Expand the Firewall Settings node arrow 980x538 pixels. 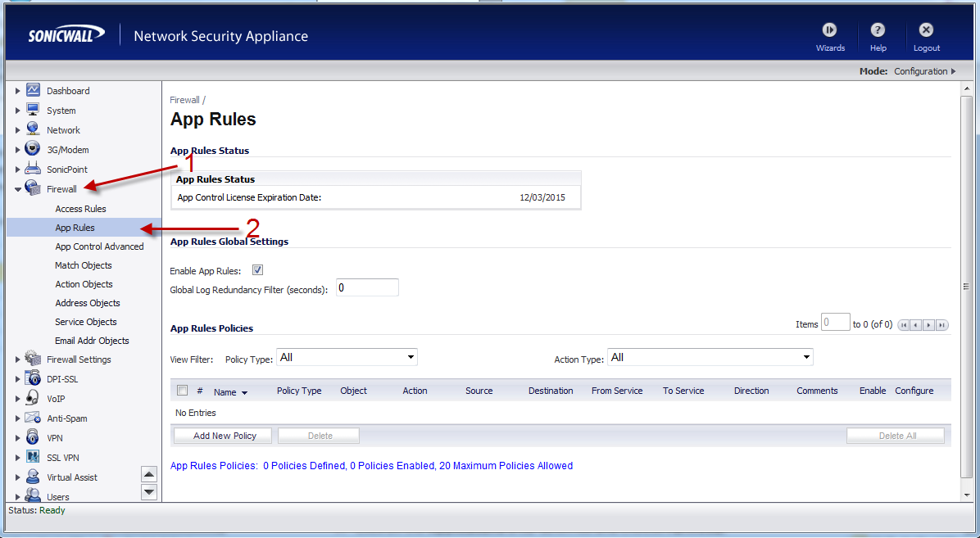[17, 359]
